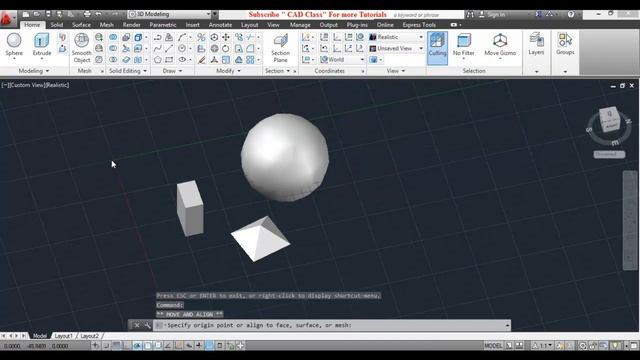Open the Unsaved View dropdown
Viewport: 640px width, 360px height.
(x=396, y=48)
